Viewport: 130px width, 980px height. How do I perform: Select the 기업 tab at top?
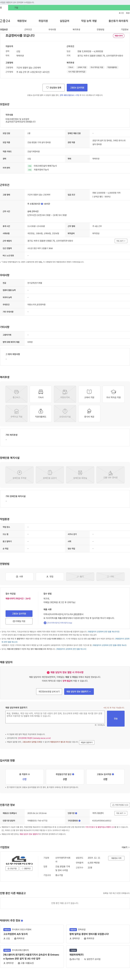pos(16,8)
